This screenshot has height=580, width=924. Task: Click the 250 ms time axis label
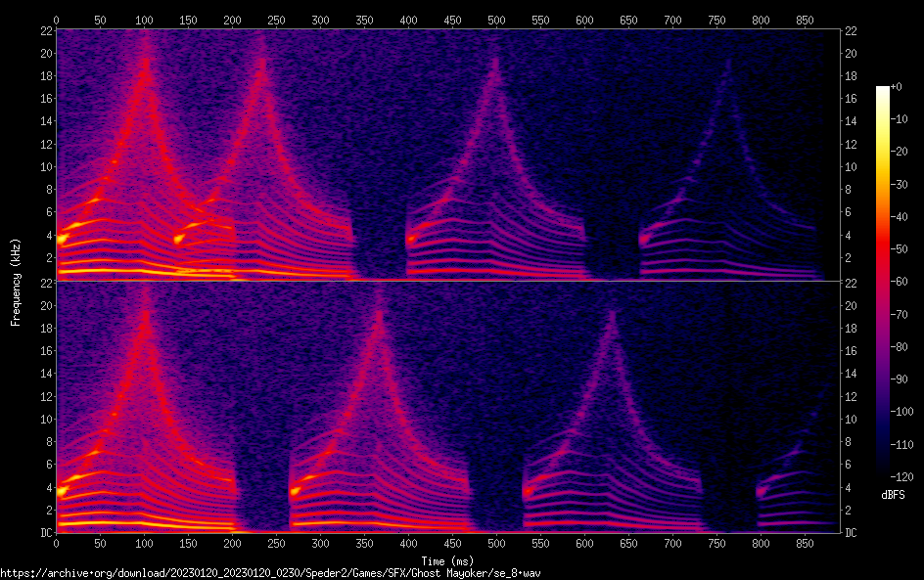276,19
